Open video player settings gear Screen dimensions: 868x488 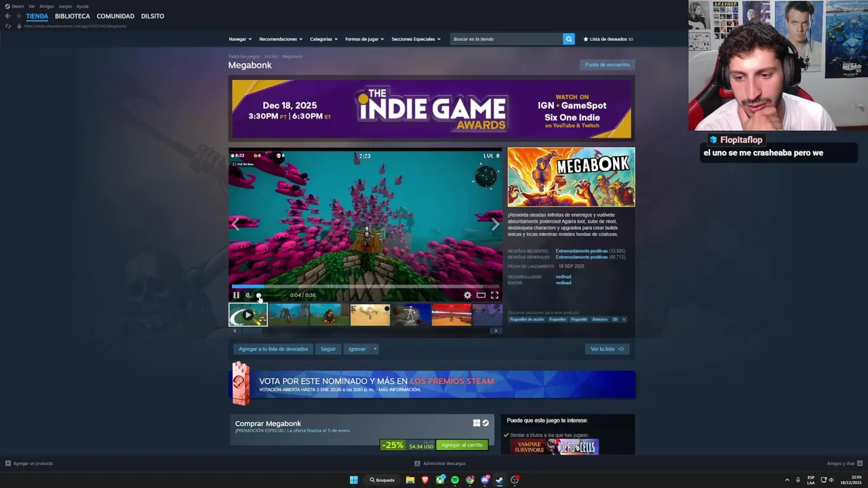point(467,295)
